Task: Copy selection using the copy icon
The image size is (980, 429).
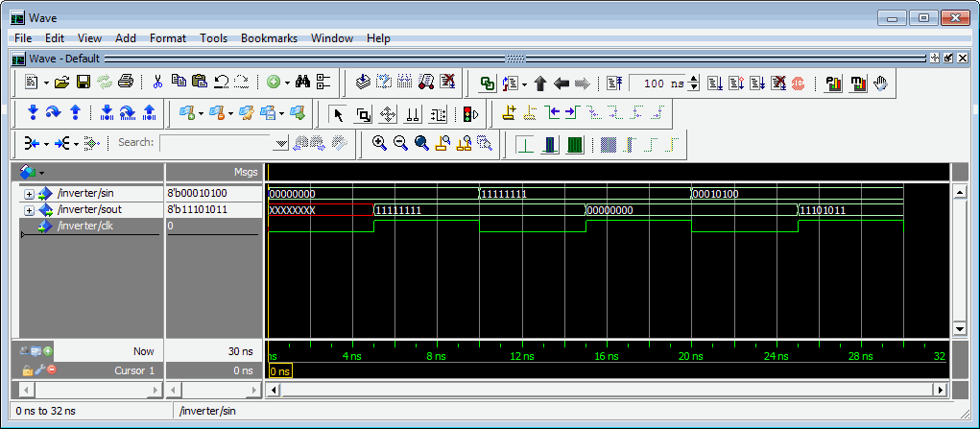Action: click(179, 82)
